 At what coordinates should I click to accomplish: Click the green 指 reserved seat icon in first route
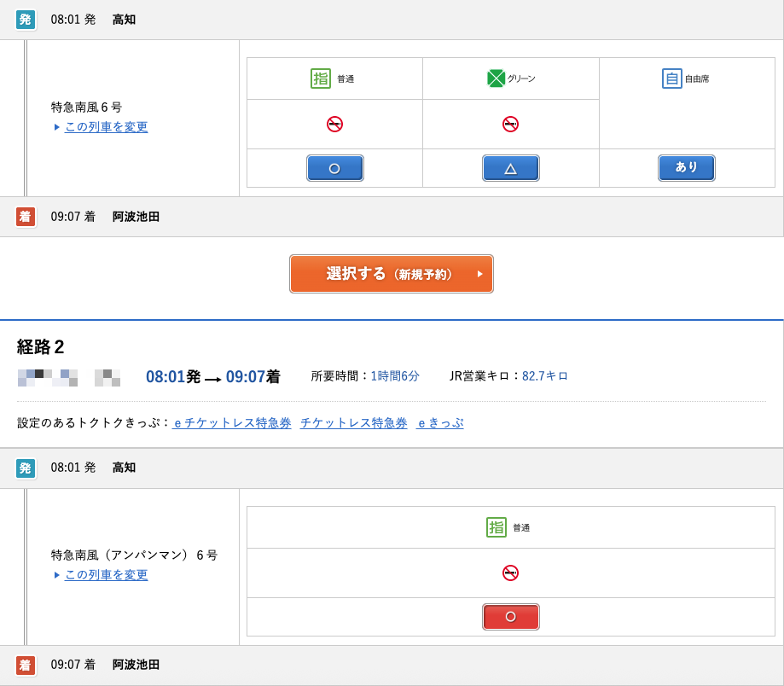pyautogui.click(x=321, y=78)
